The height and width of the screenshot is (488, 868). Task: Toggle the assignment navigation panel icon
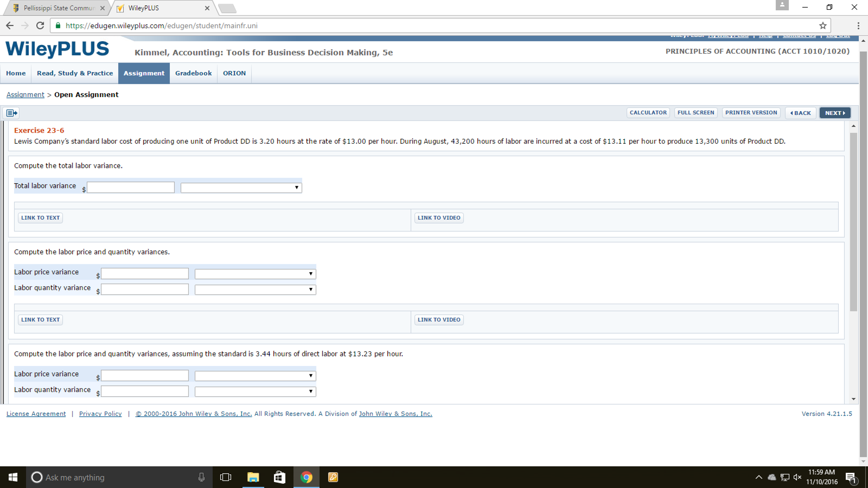point(11,113)
